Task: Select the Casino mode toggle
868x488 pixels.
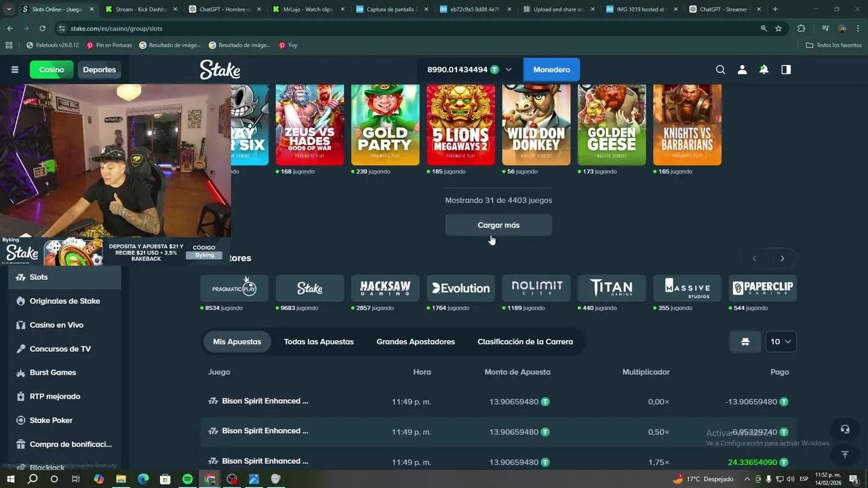Action: (x=51, y=69)
